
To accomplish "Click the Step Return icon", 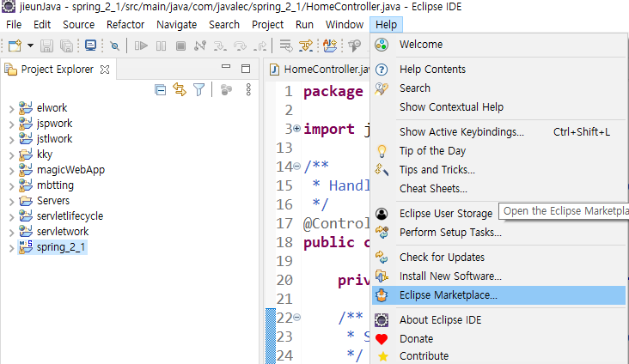I will coord(260,45).
